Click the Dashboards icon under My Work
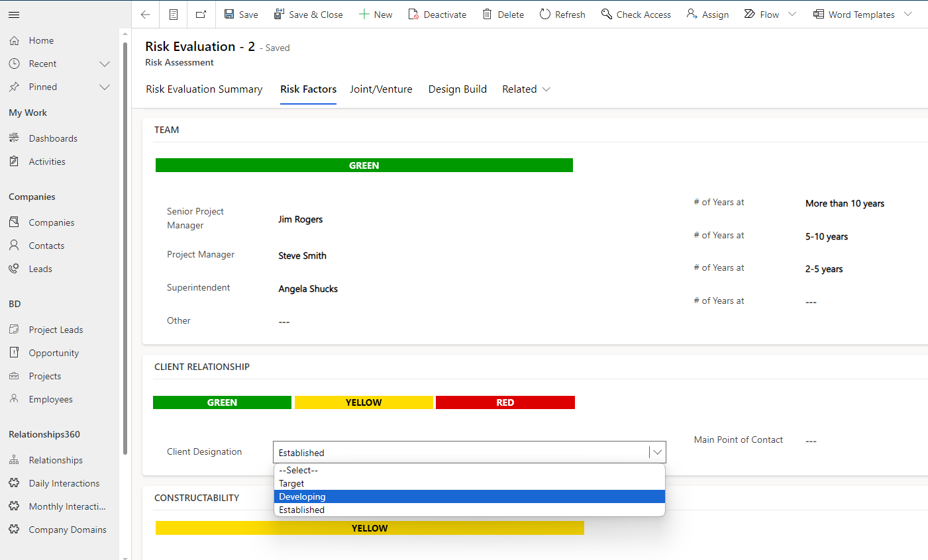928x560 pixels. tap(14, 138)
